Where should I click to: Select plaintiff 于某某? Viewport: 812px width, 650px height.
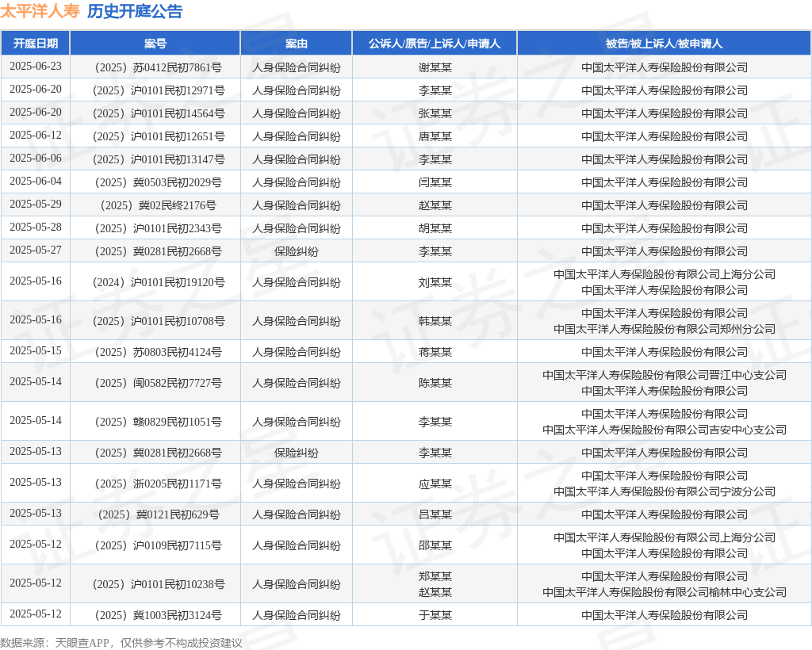point(435,615)
